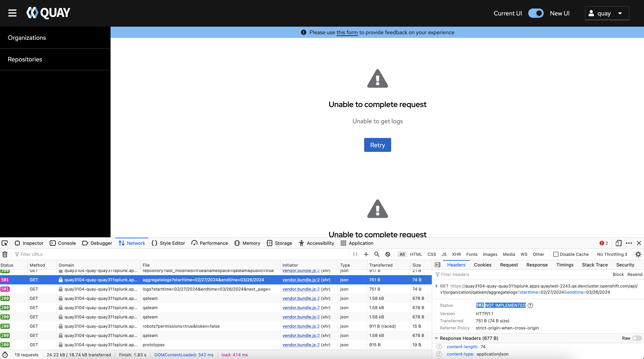This screenshot has height=359, width=644.
Task: Open the No Throttling dropdown
Action: pos(612,254)
